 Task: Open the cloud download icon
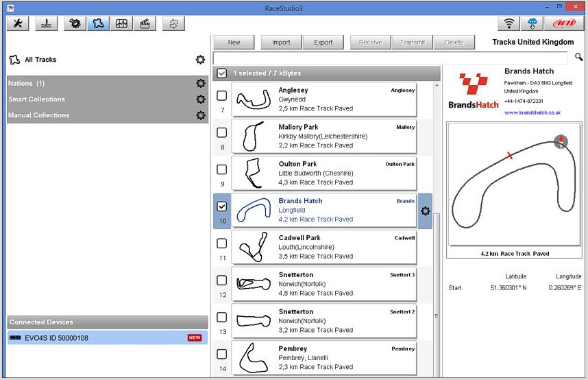coord(531,23)
